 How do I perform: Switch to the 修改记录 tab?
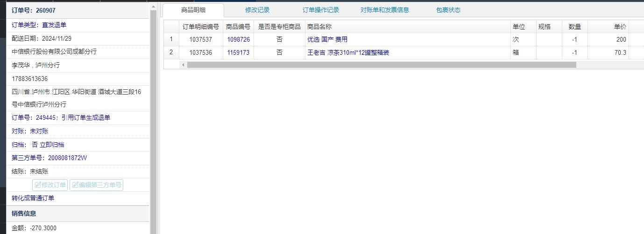click(257, 10)
